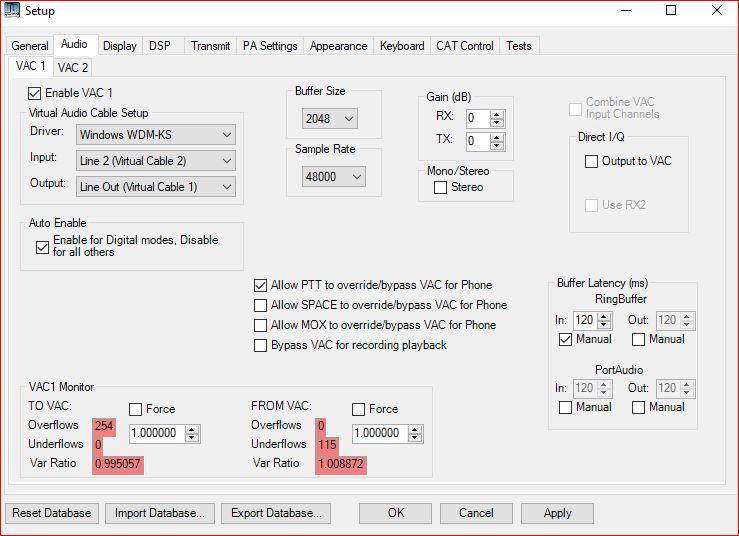The height and width of the screenshot is (536, 739).
Task: Switch to the DSP tab
Action: [x=160, y=46]
